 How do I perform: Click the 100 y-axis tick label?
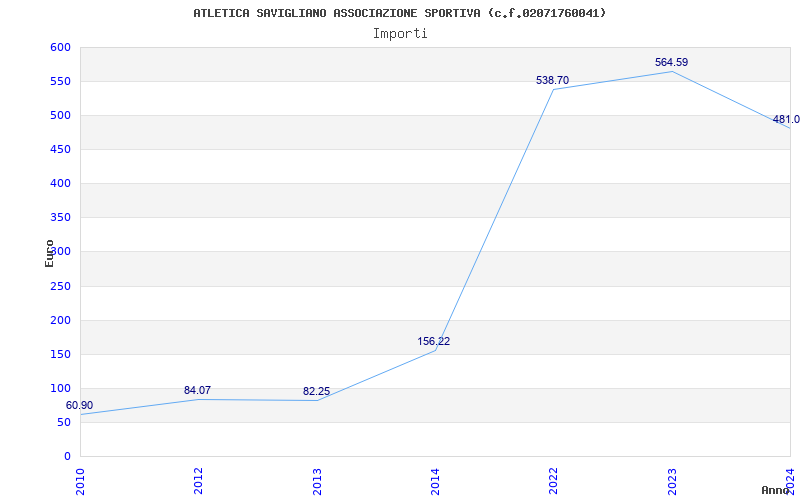[60, 388]
